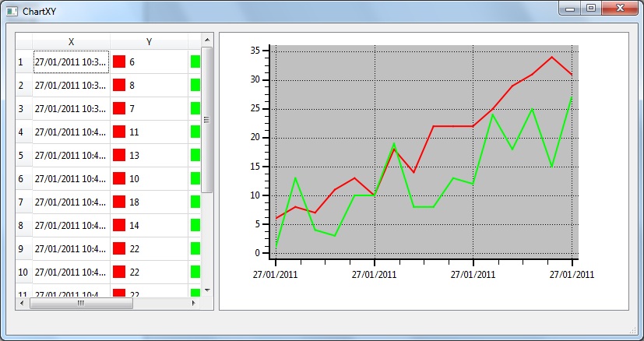Select row header number 9
The height and width of the screenshot is (341, 644).
click(x=23, y=248)
